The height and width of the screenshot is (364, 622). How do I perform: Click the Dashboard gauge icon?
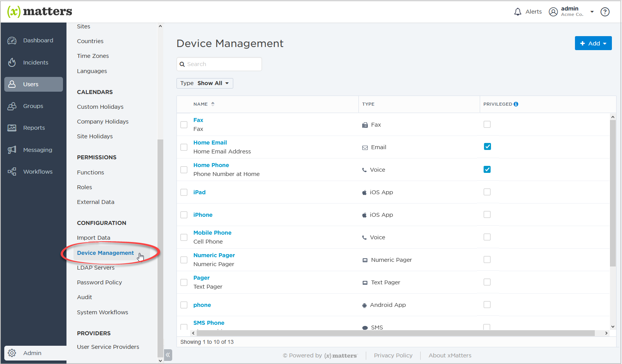tap(12, 40)
